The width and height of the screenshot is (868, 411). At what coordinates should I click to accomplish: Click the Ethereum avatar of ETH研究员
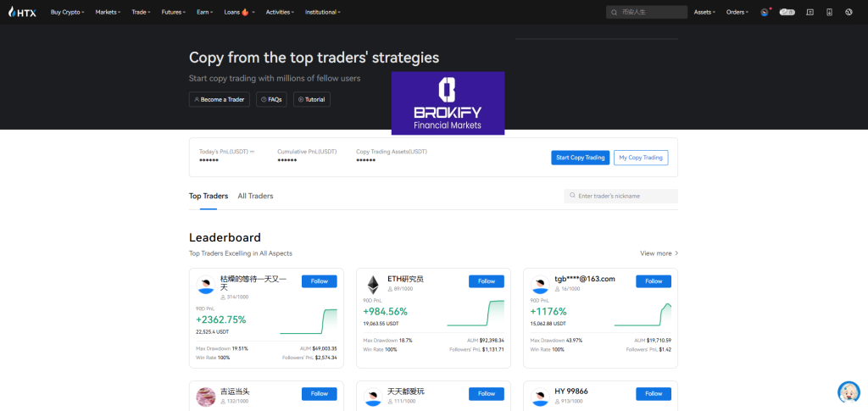373,285
